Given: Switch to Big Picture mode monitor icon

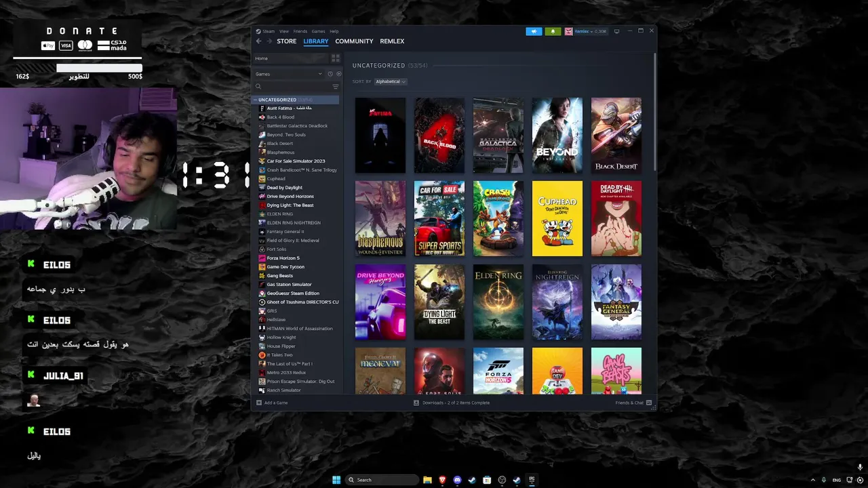Looking at the screenshot, I should 616,31.
